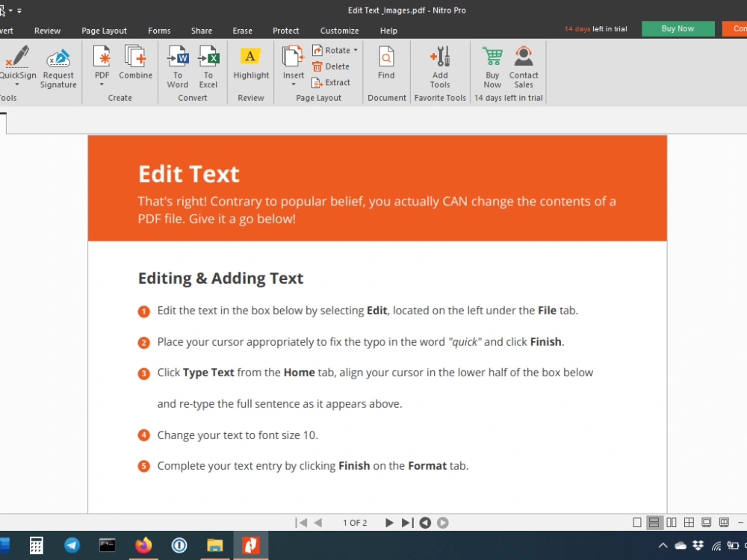Click the OneDrive cloud tray icon
This screenshot has width=747, height=560.
(x=681, y=546)
